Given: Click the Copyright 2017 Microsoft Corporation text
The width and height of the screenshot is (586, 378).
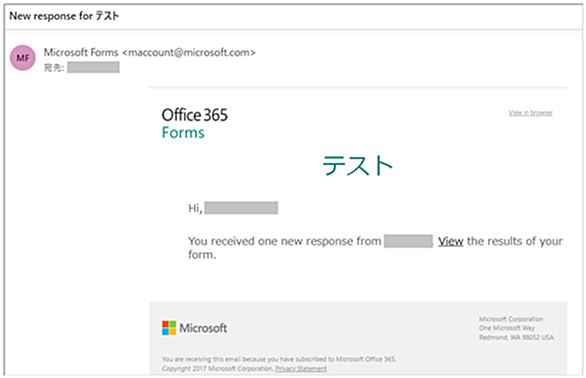Looking at the screenshot, I should [218, 369].
